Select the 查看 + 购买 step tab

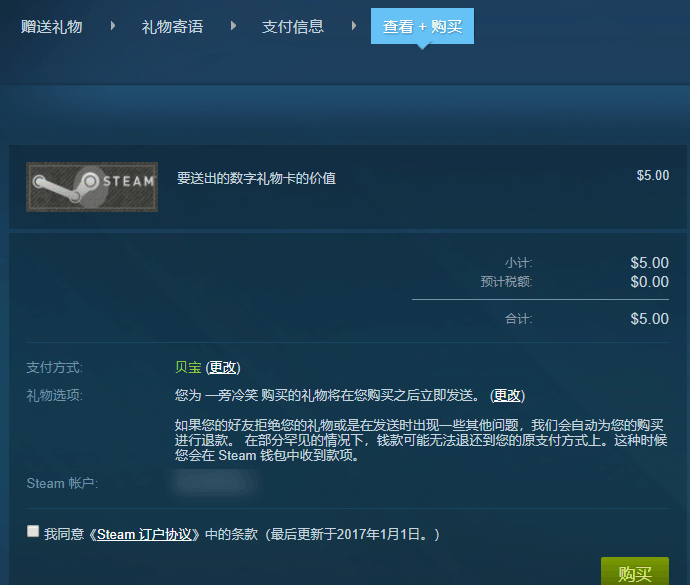tap(422, 26)
